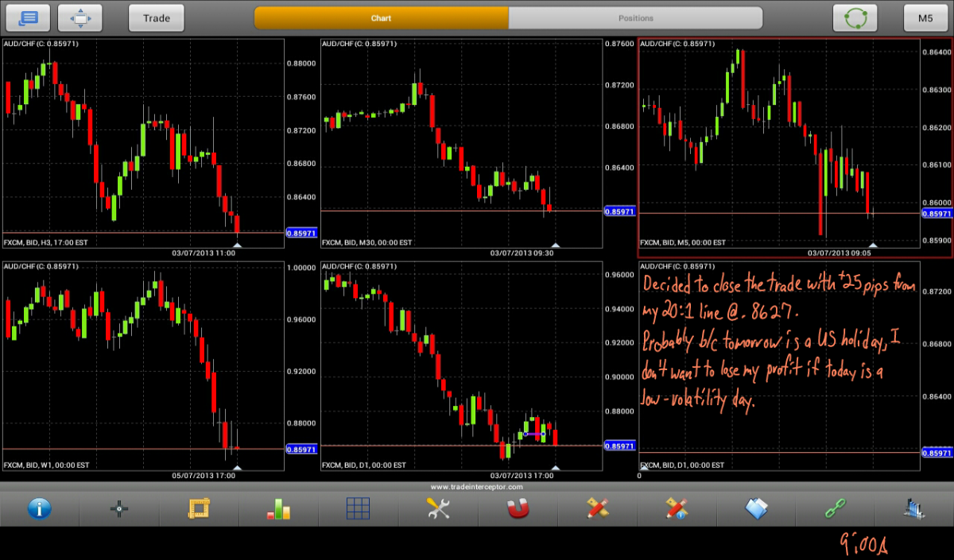954x560 pixels.
Task: Select the AUD/CHF M30 chart panel
Action: [461, 143]
